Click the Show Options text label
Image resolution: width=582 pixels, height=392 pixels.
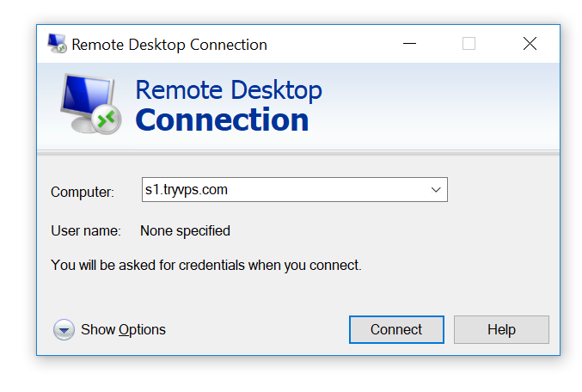[x=123, y=329]
